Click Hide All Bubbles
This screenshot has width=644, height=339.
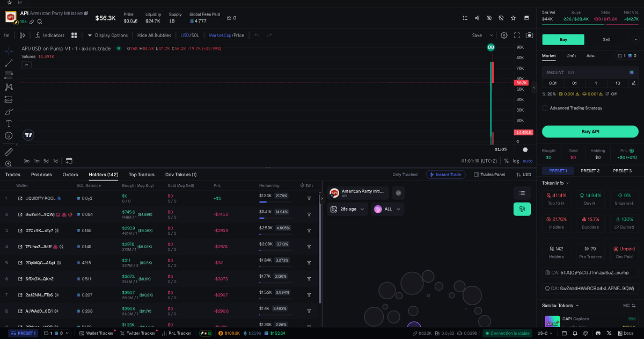[x=154, y=35]
